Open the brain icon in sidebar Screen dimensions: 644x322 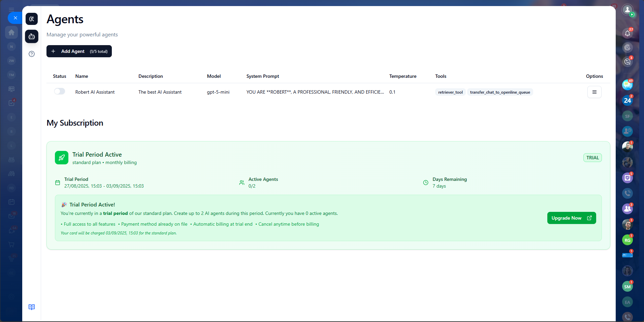[x=32, y=19]
